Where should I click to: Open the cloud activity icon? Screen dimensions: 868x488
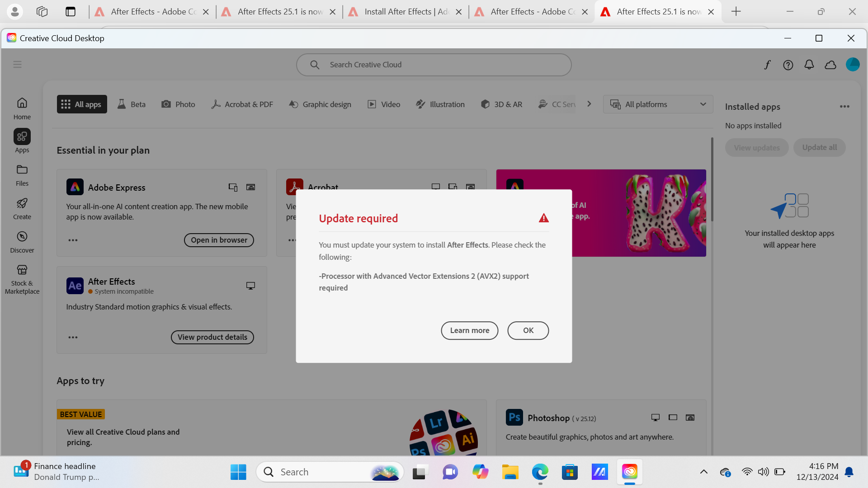tap(830, 65)
